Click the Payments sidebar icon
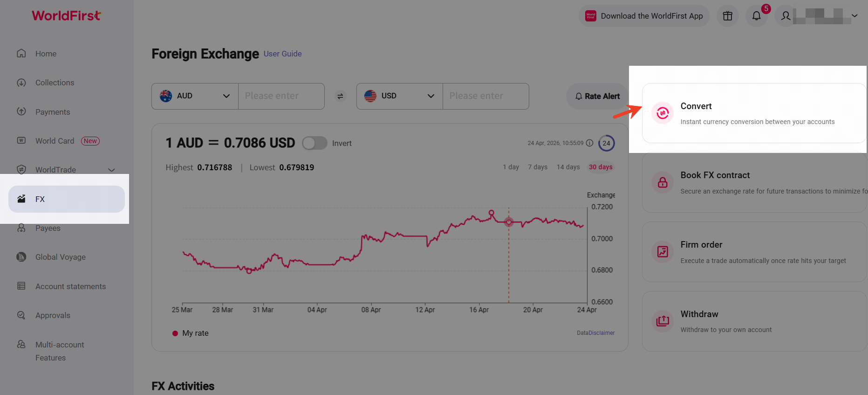Viewport: 868px width, 395px height. [21, 111]
